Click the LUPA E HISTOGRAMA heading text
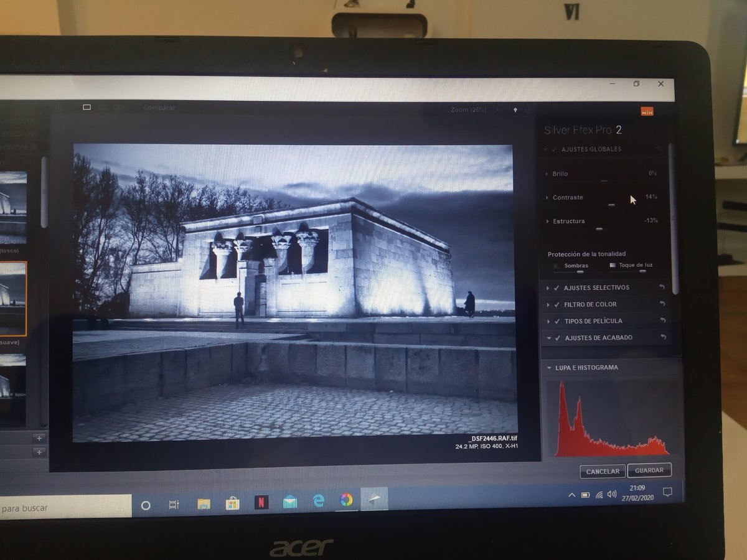This screenshot has height=560, width=747. [x=586, y=368]
